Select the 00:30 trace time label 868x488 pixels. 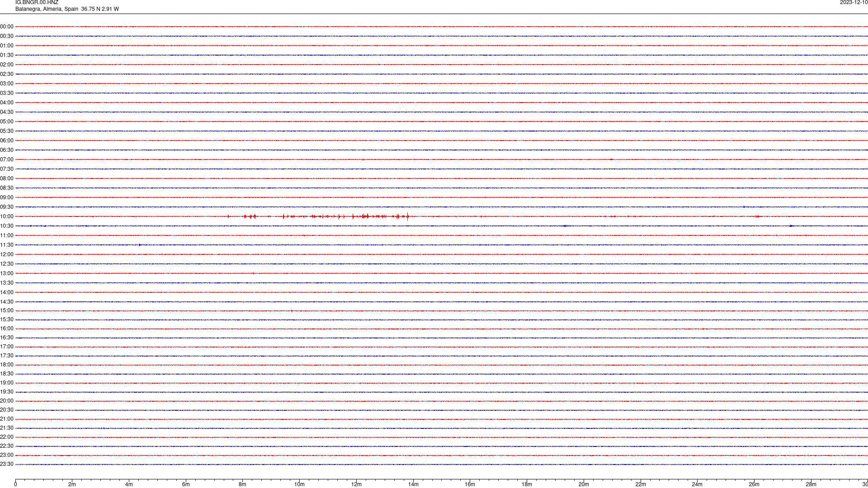[x=7, y=36]
